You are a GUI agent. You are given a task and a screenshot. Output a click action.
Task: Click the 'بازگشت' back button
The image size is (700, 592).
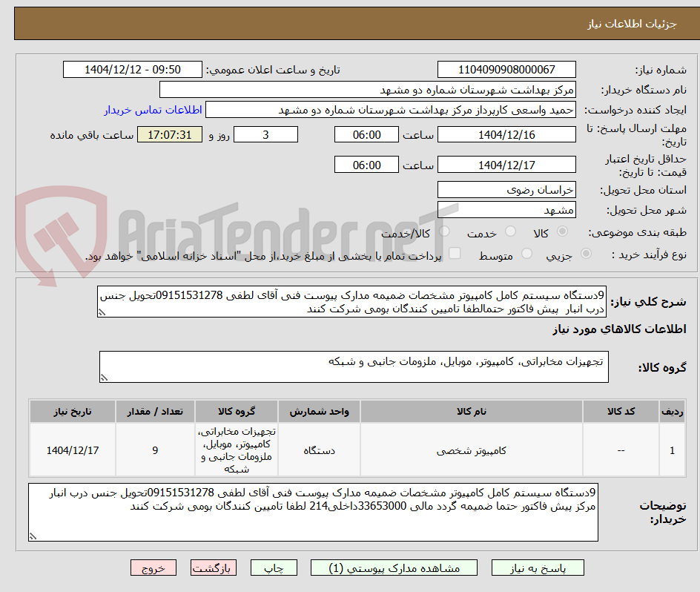[x=214, y=568]
